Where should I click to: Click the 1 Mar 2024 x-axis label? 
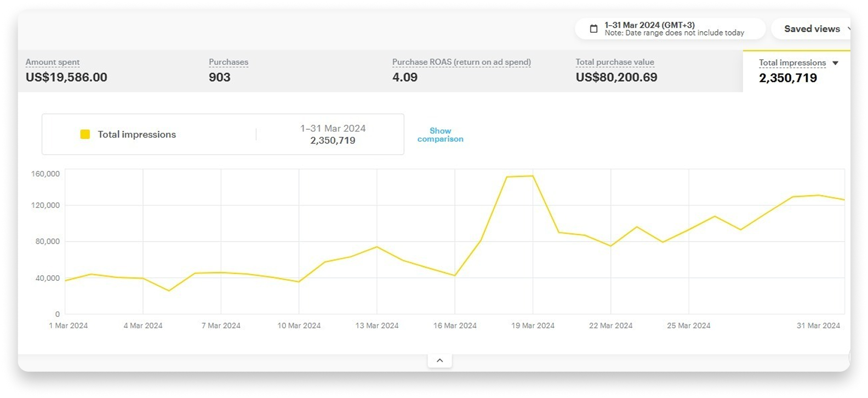(x=68, y=326)
